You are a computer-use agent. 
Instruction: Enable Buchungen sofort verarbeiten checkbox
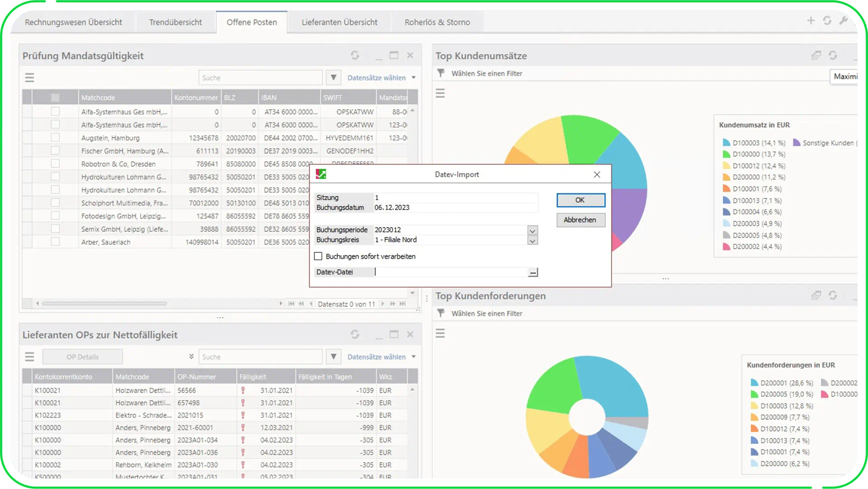pyautogui.click(x=318, y=256)
